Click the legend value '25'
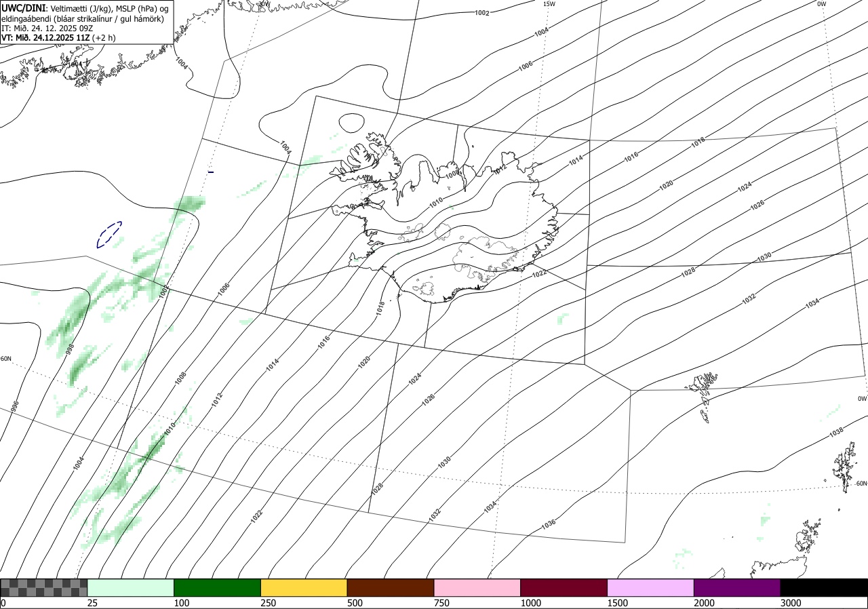Viewport: 868px width, 609px height. click(x=92, y=603)
